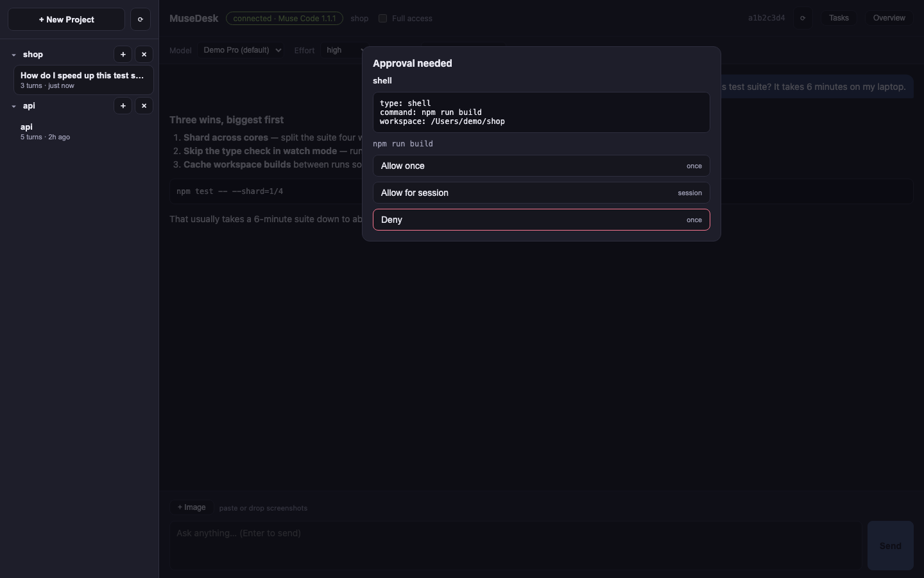Click the 'paste or drop screenshots' hint

pos(263,508)
